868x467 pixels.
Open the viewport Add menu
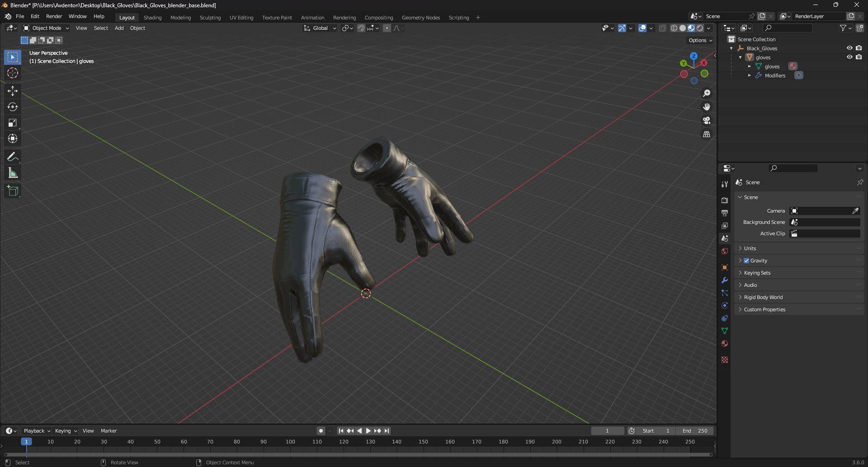point(119,28)
